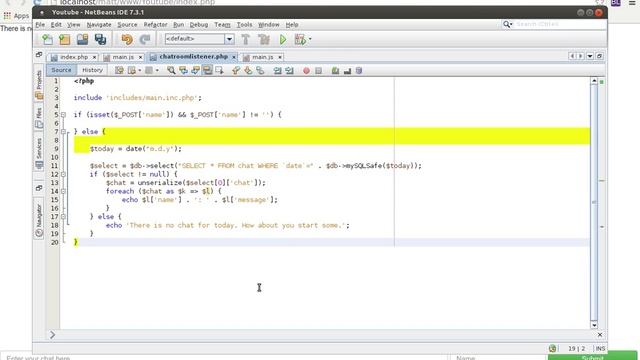Viewport: 640px width, 360px height.
Task: Close the index.php tab
Action: (x=94, y=57)
